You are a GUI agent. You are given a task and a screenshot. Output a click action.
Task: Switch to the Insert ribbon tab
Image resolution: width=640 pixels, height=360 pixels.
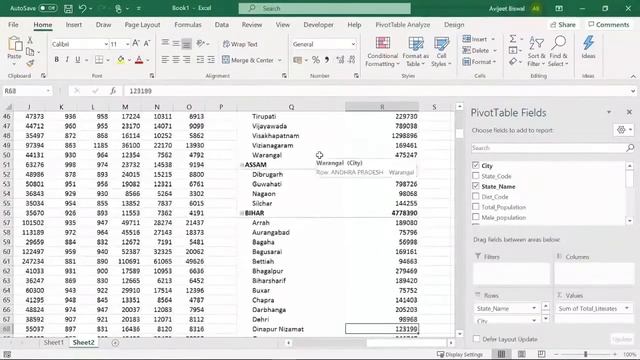click(x=74, y=25)
